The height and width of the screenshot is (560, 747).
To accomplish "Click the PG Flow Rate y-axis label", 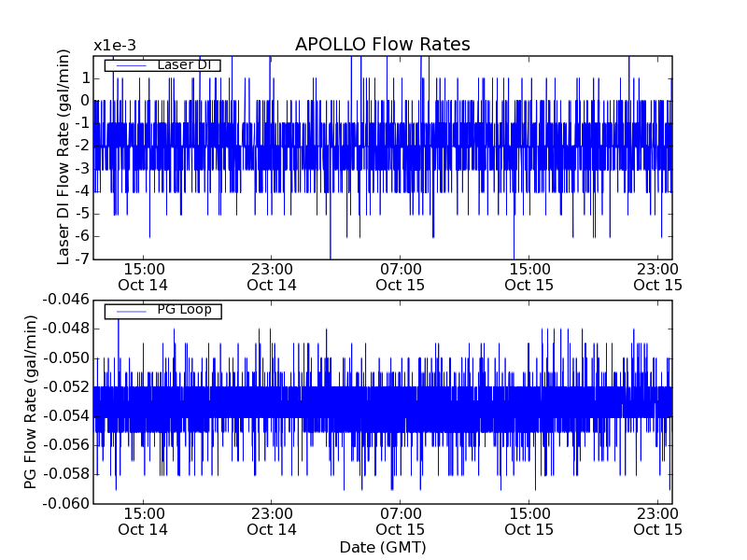I will coord(31,401).
